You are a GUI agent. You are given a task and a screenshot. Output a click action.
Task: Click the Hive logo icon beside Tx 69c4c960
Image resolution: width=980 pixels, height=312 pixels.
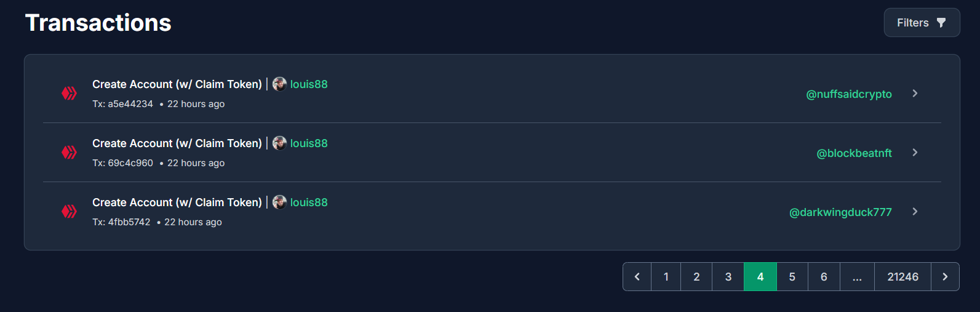pyautogui.click(x=69, y=153)
